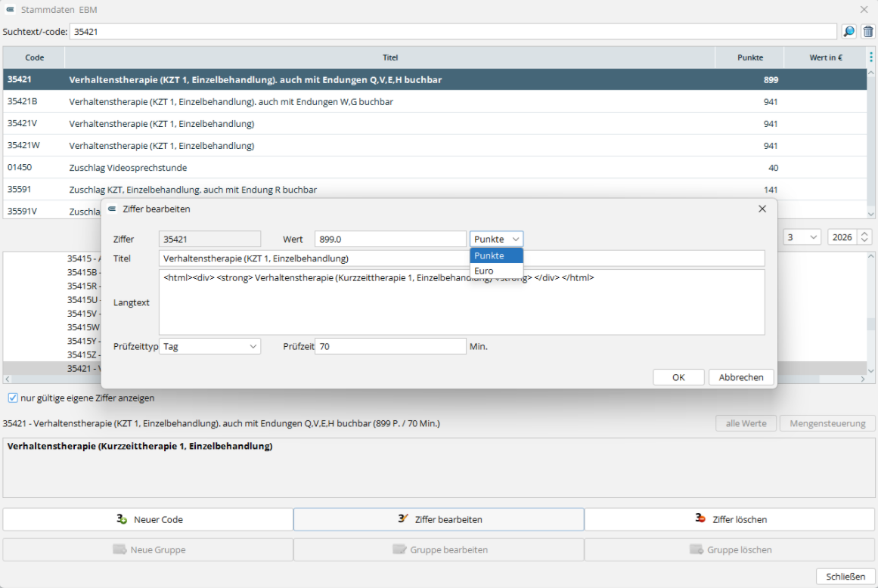Select Punkte from the dropdown list
The image size is (878, 588).
(x=497, y=255)
